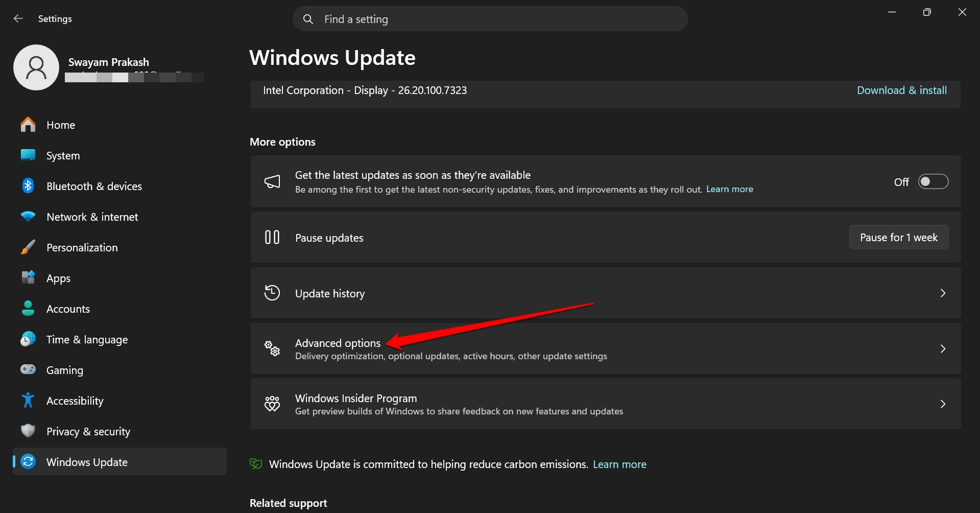
Task: Click Download & install for Intel driver
Action: click(901, 90)
